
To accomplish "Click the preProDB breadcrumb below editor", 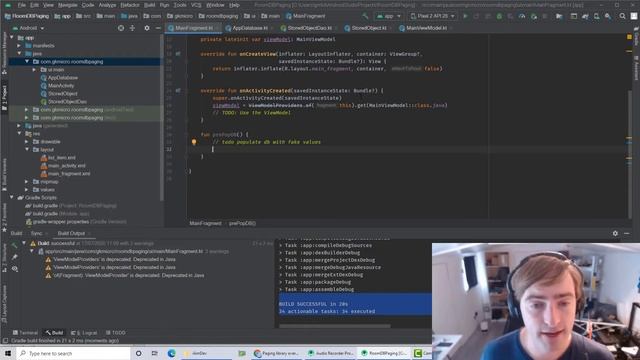I will tap(242, 223).
